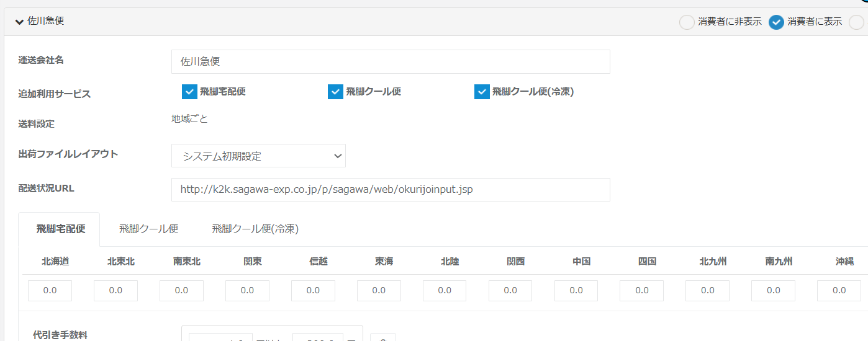Switch to 飛脚クール便(冷凍) tab
Screen dimensions: 868x341
(x=255, y=229)
